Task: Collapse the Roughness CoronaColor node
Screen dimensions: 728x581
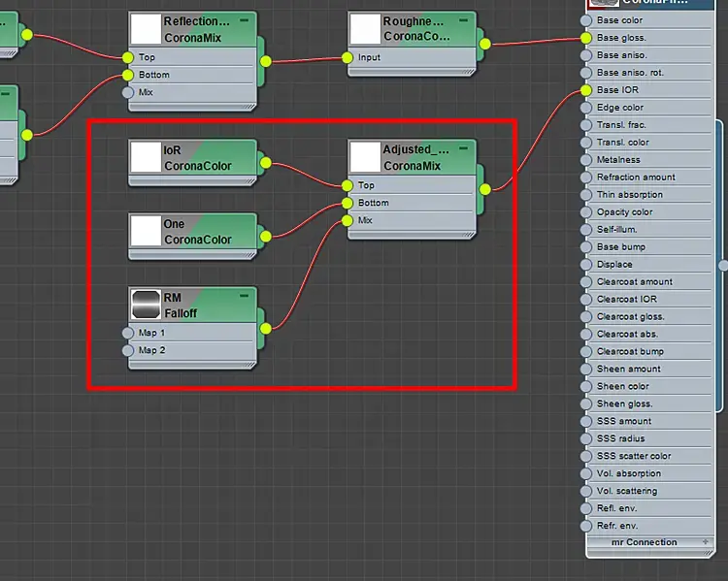Action: [x=463, y=20]
